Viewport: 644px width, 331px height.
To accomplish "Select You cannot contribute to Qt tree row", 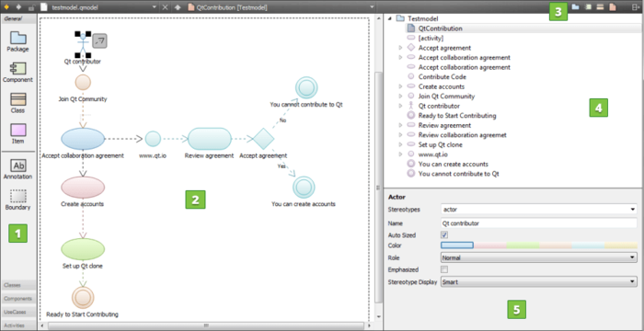I will pyautogui.click(x=459, y=174).
